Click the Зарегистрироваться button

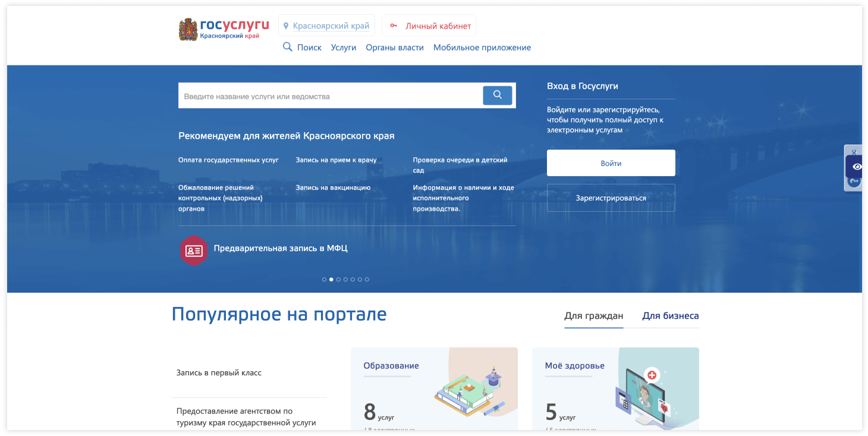(611, 198)
